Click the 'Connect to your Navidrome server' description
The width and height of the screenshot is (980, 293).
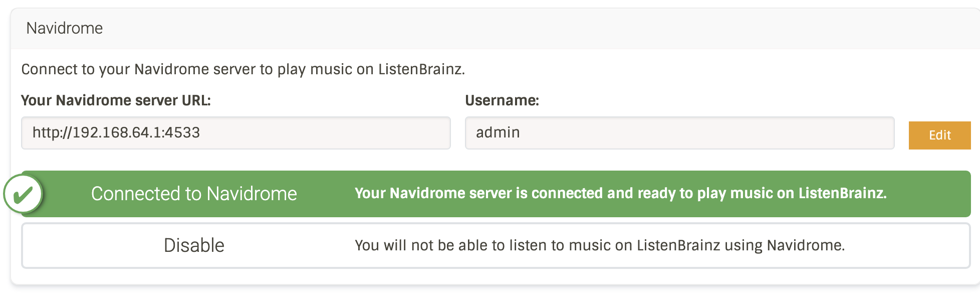(243, 69)
